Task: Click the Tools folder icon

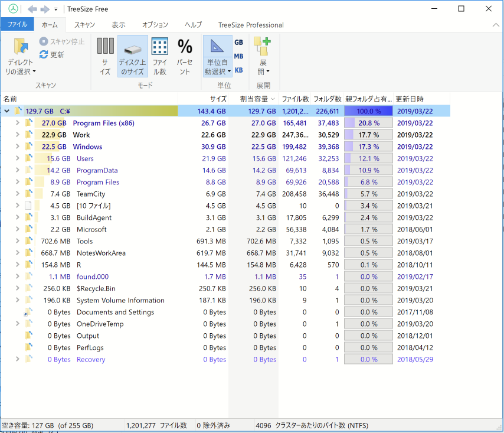Action: coord(29,241)
